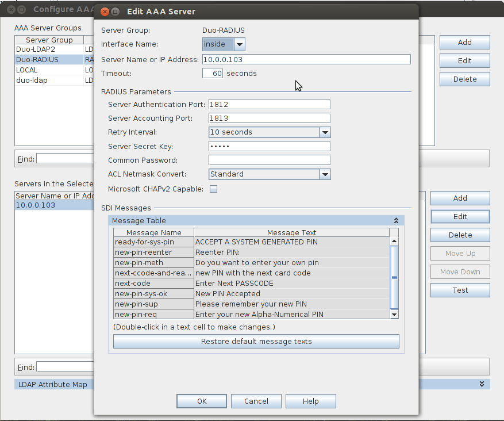The width and height of the screenshot is (504, 421).
Task: Cancel the Edit AAA Server dialog
Action: point(256,401)
